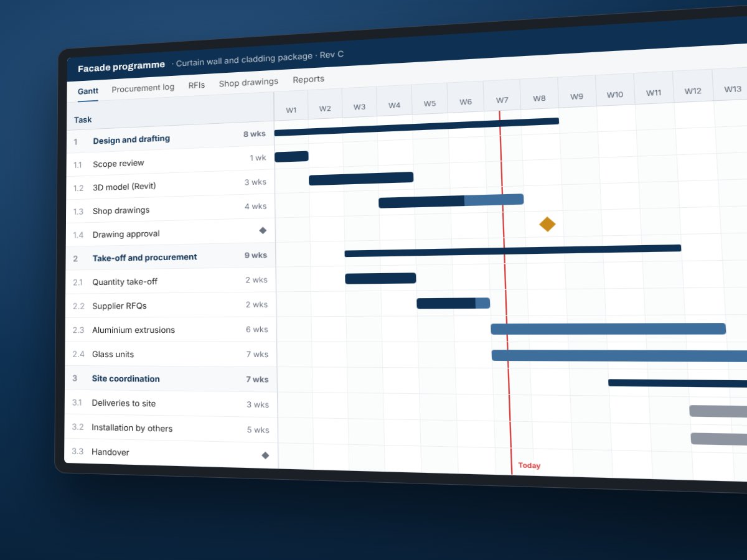747x560 pixels.
Task: Click the Supplier RFQs progress bar in chart
Action: click(453, 303)
